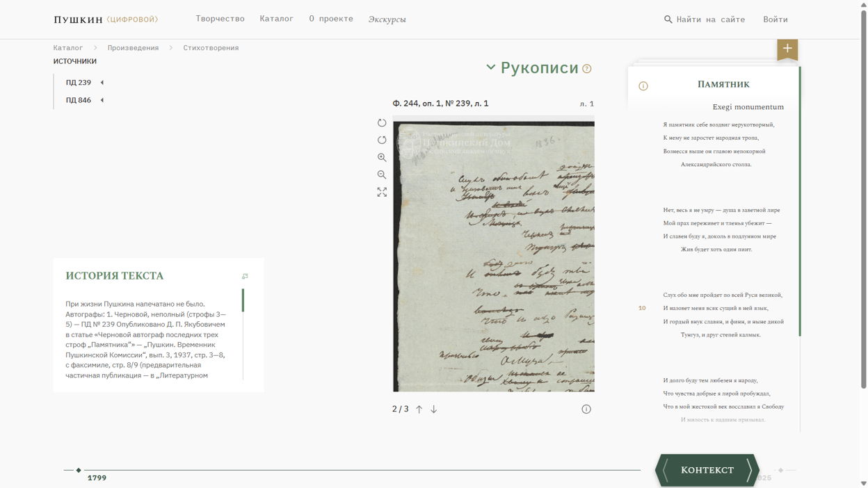Click the Памятник poem title
868x488 pixels.
click(723, 84)
